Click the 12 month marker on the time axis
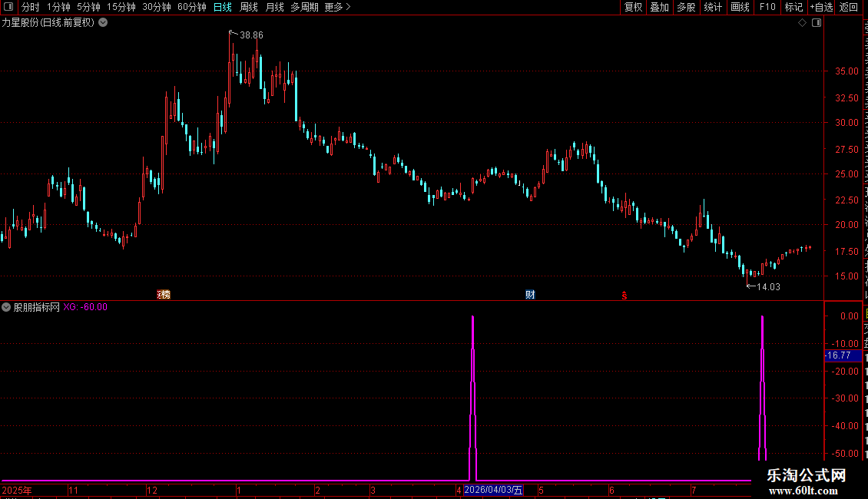Image resolution: width=868 pixels, height=499 pixels. [152, 490]
